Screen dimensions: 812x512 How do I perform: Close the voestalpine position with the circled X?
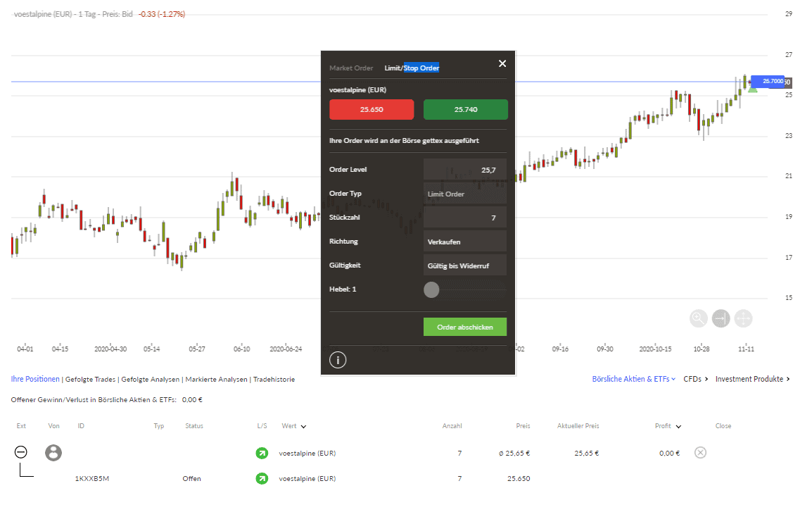pyautogui.click(x=700, y=452)
